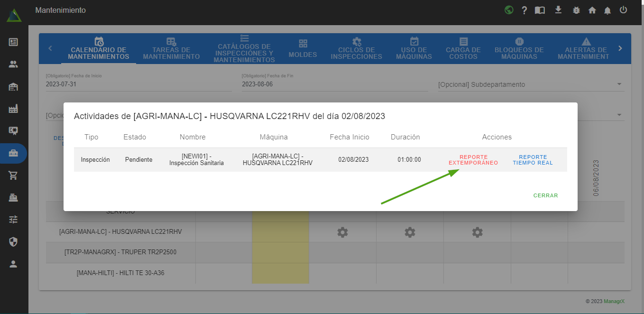Open notifications bell icon

pos(607,10)
